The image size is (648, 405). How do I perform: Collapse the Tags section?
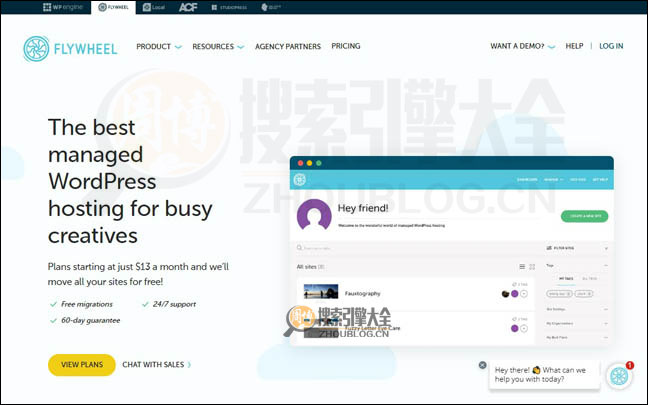pyautogui.click(x=606, y=265)
